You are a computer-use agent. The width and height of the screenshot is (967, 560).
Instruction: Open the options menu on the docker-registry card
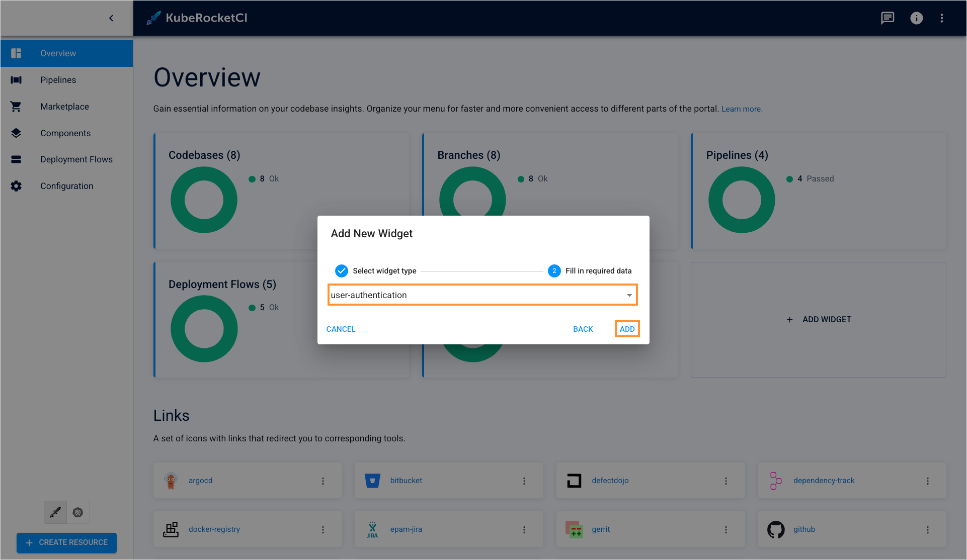[x=323, y=529]
